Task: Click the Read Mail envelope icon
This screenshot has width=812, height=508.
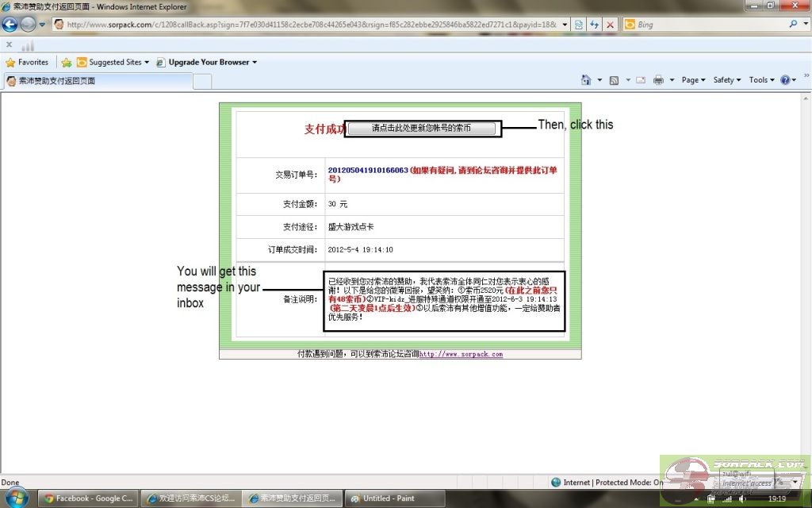Action: click(639, 80)
